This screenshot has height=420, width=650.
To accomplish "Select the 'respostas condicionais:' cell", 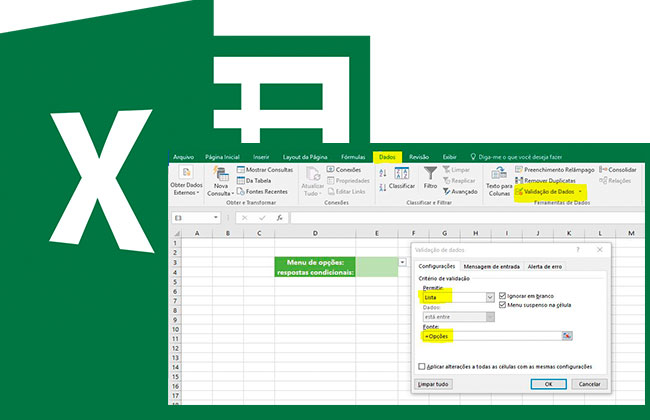I will click(315, 272).
